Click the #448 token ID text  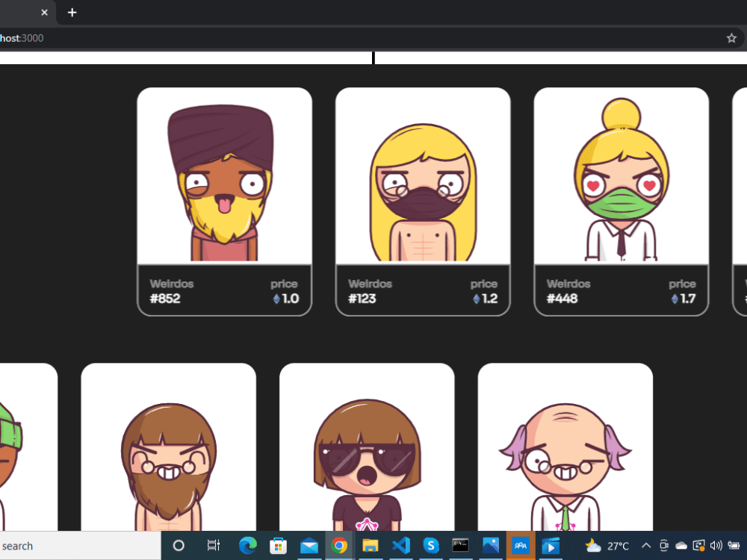click(x=562, y=299)
